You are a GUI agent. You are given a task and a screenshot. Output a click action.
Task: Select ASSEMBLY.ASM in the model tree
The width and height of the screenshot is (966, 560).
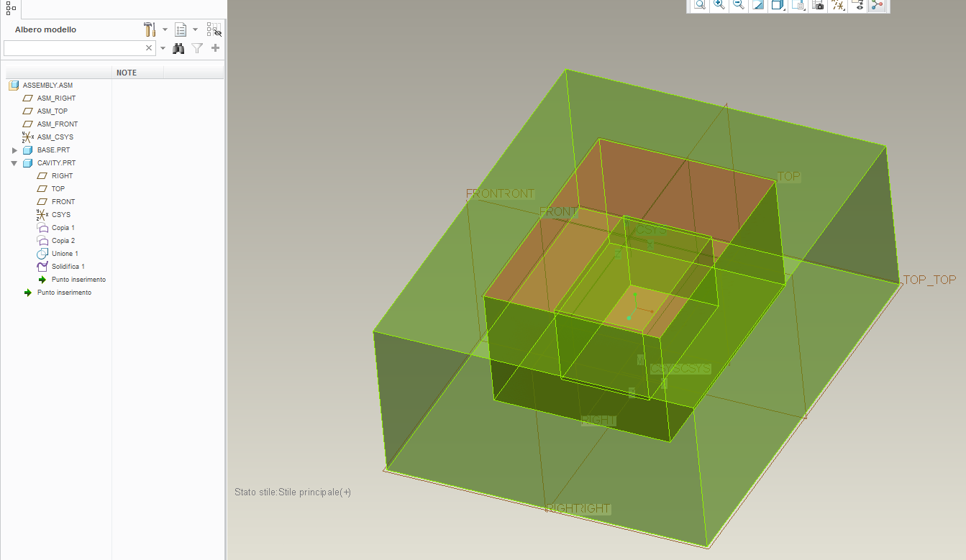(x=47, y=86)
